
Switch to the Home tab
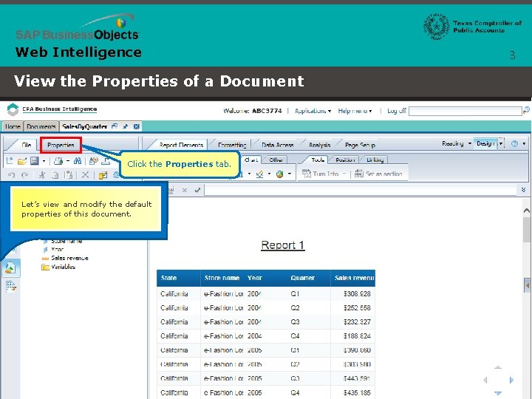(13, 126)
